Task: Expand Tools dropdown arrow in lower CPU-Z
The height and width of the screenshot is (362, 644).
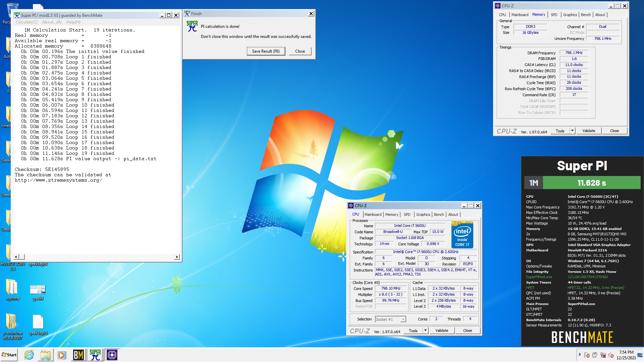Action: tap(425, 331)
